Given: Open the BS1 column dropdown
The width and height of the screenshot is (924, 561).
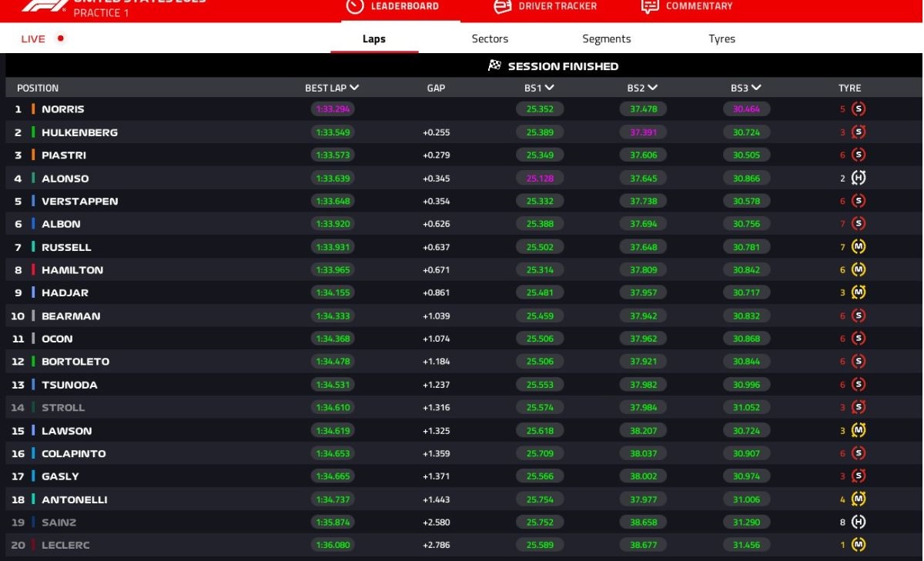Looking at the screenshot, I should [x=550, y=88].
